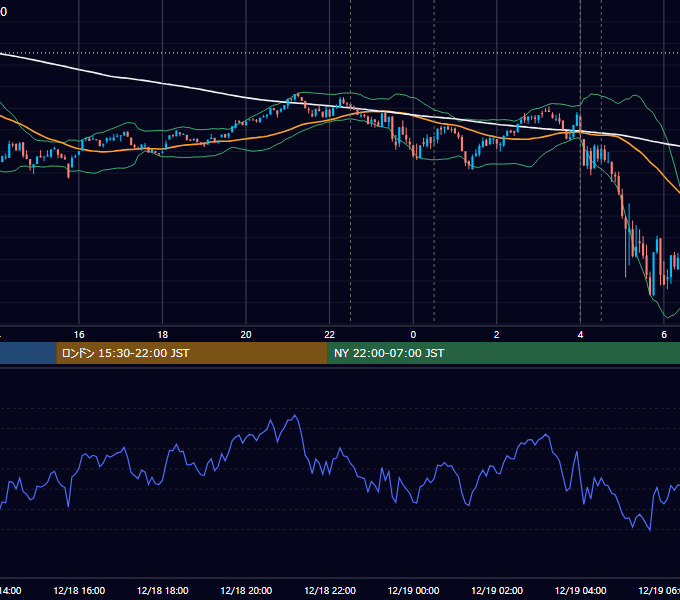Click the 12/19 00:00 date label
680x600 pixels.
click(413, 590)
